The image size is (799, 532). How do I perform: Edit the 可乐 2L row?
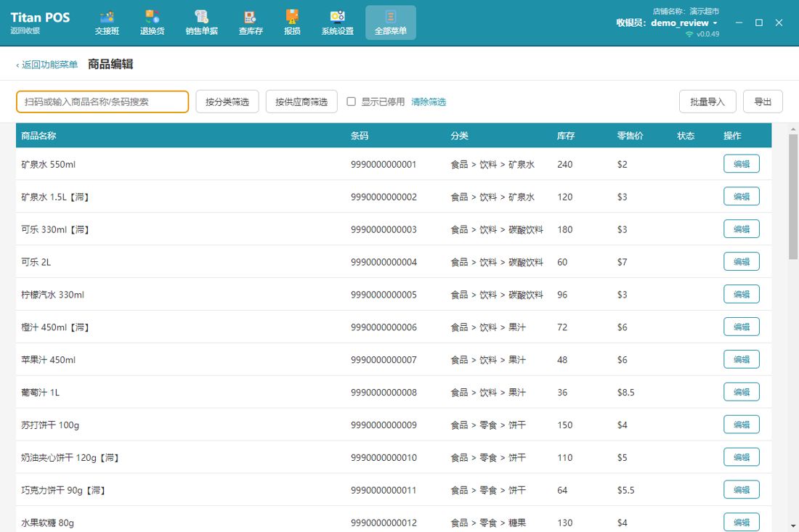[742, 262]
